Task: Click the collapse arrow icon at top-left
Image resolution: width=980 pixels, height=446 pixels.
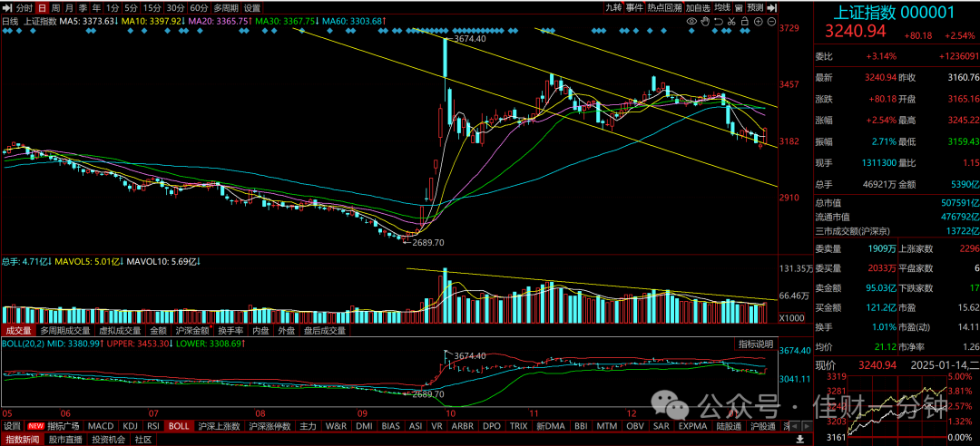Action: point(7,8)
